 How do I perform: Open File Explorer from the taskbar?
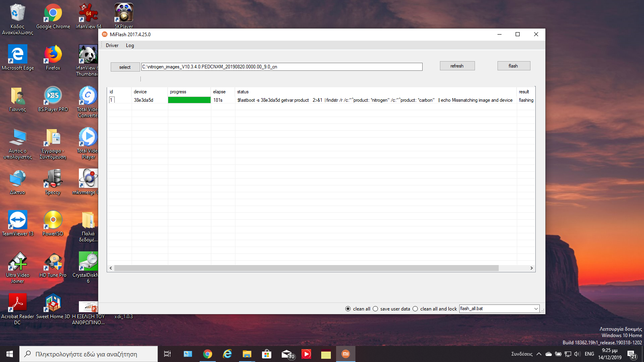coord(247,354)
